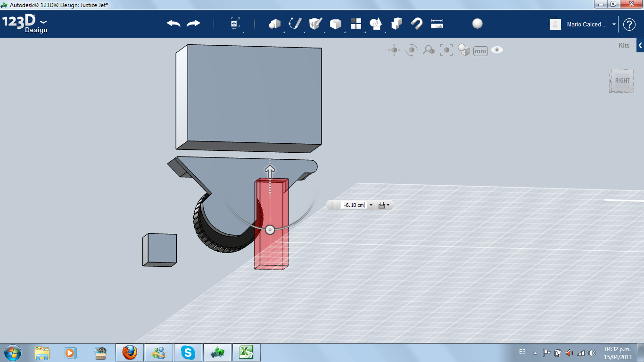Maximize the 123D Design window
Screen dimensions: 644x362
coord(613,4)
